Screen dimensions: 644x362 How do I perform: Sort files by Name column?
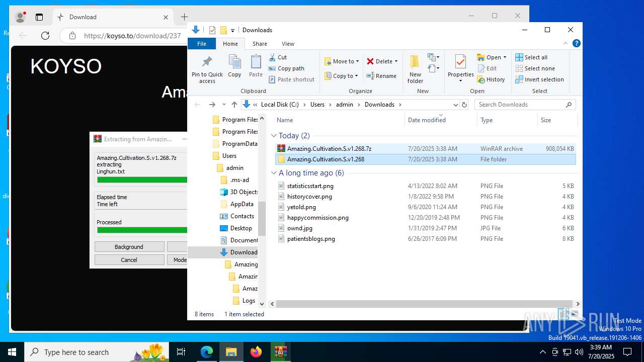340,120
